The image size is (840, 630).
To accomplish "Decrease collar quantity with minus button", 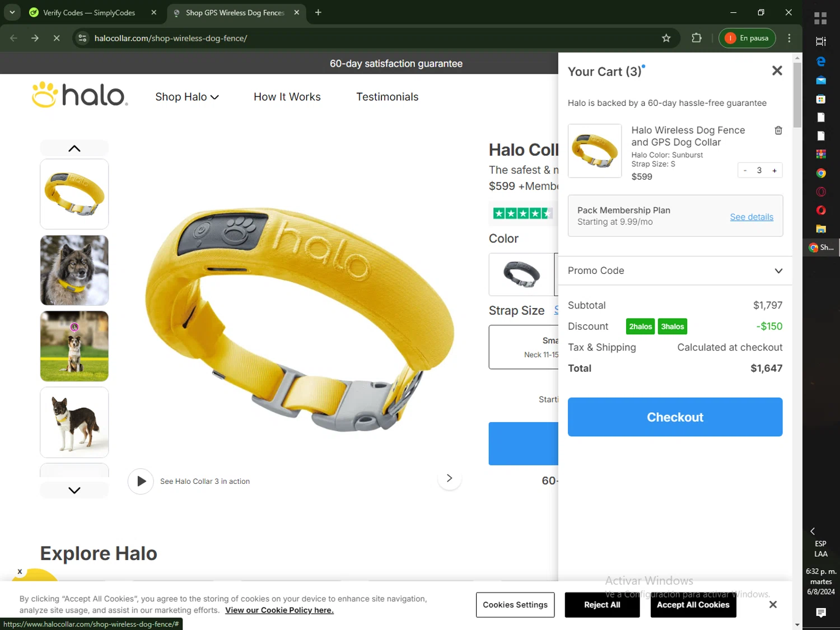I will (745, 170).
